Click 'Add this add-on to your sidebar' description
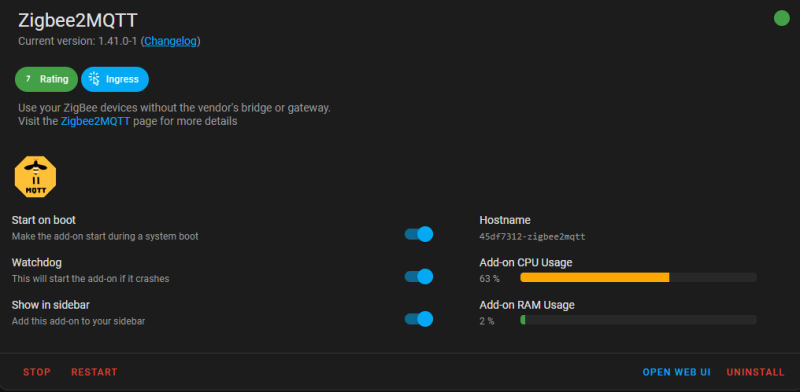800x392 pixels. pos(79,321)
